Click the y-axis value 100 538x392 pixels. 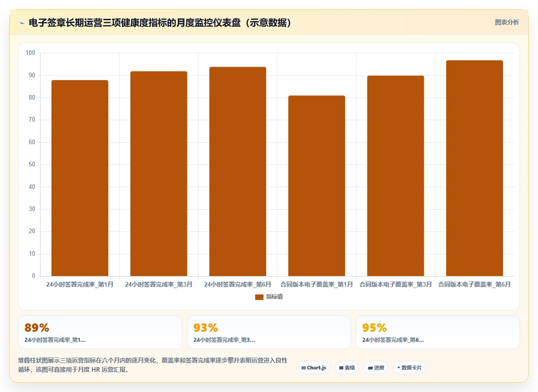tap(30, 53)
